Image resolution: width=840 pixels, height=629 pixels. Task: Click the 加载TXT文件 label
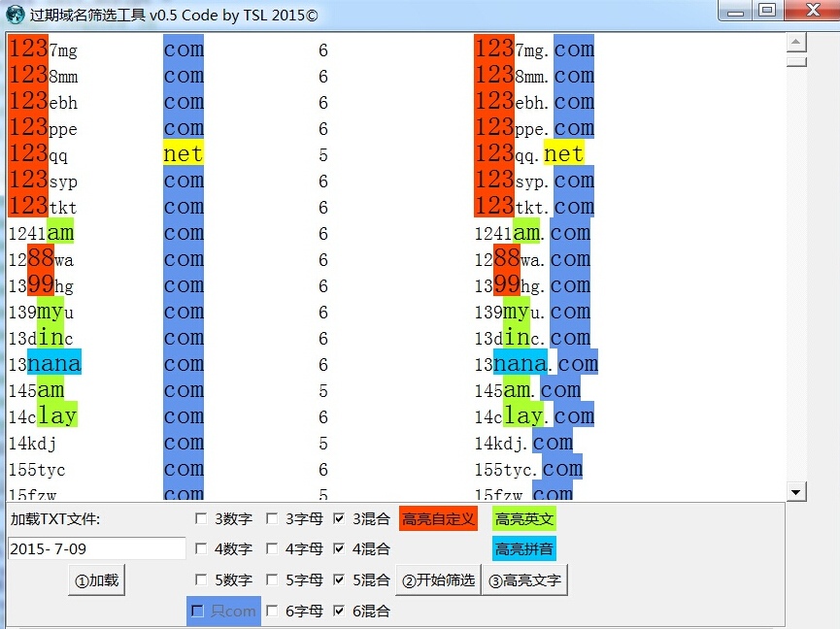coord(55,518)
